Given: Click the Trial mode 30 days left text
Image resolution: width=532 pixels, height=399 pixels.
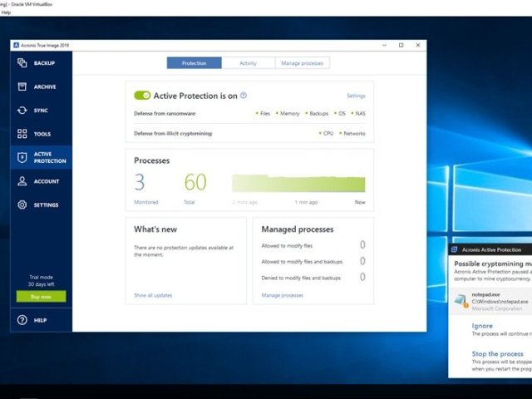Looking at the screenshot, I should click(41, 281).
